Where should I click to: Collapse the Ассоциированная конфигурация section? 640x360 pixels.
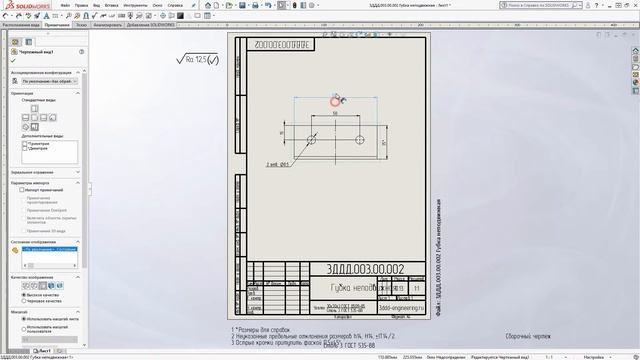pyautogui.click(x=78, y=72)
